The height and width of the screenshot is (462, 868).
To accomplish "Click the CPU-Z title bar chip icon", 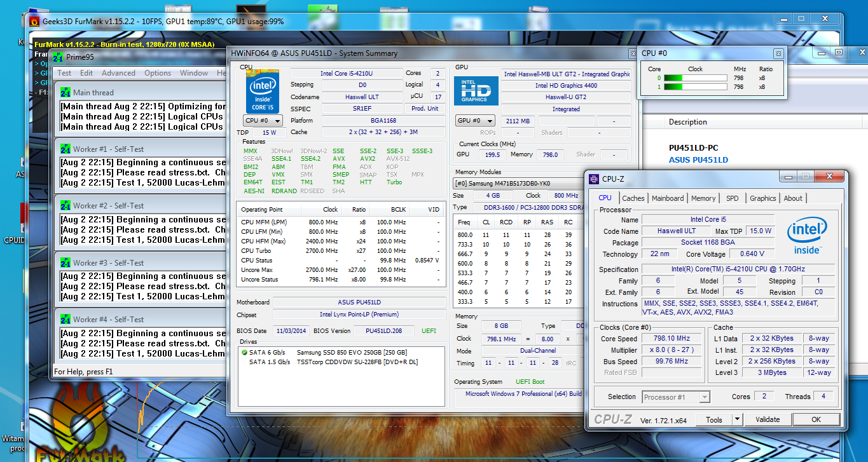I will (x=594, y=179).
